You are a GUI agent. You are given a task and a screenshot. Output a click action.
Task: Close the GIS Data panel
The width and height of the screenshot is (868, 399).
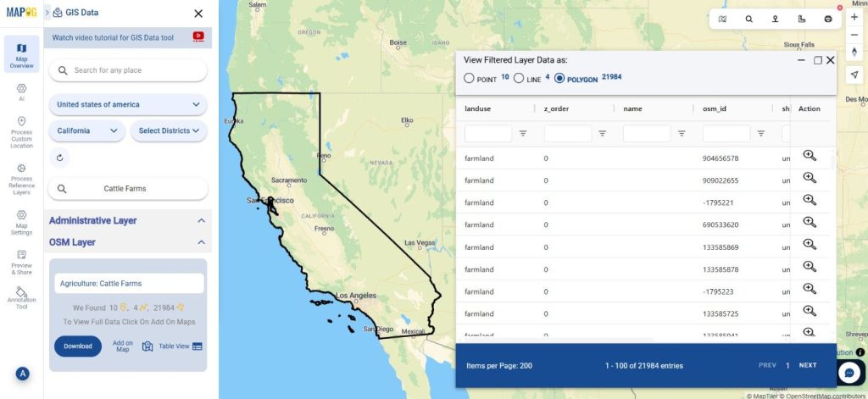[x=198, y=14]
